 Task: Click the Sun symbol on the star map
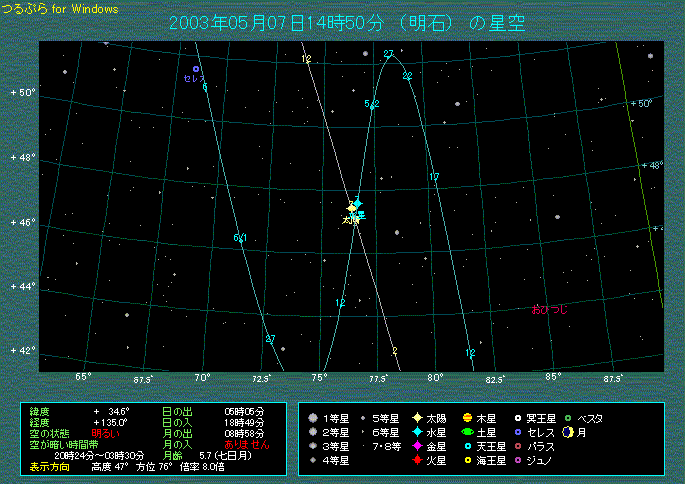pos(351,208)
